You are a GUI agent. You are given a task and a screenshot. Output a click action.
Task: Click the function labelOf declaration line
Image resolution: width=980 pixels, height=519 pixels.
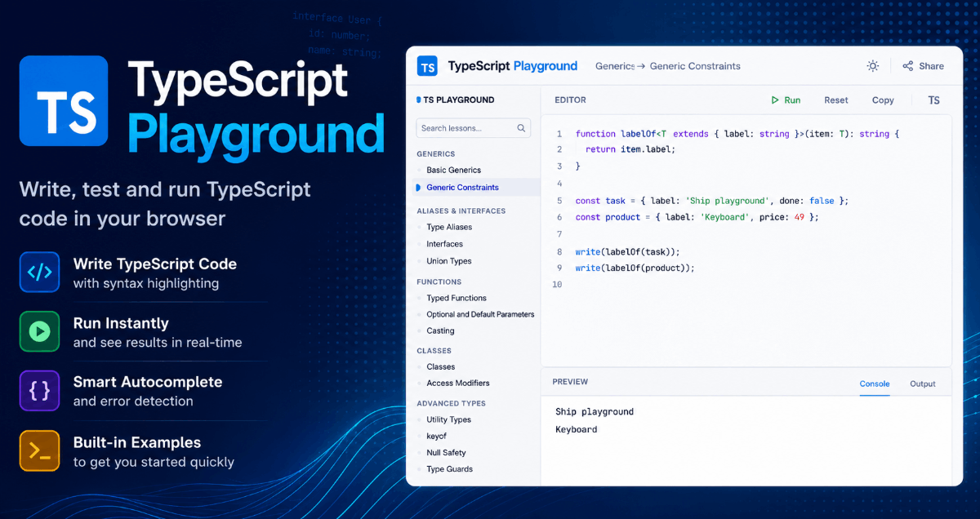[x=737, y=134]
